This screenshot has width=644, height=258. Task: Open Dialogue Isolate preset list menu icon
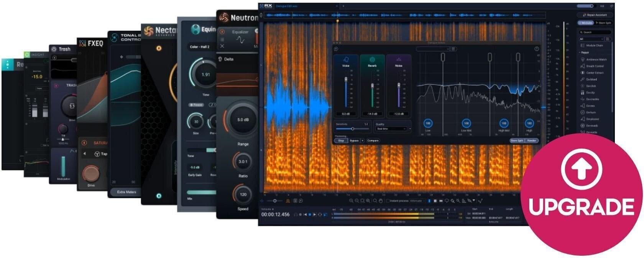(453, 49)
